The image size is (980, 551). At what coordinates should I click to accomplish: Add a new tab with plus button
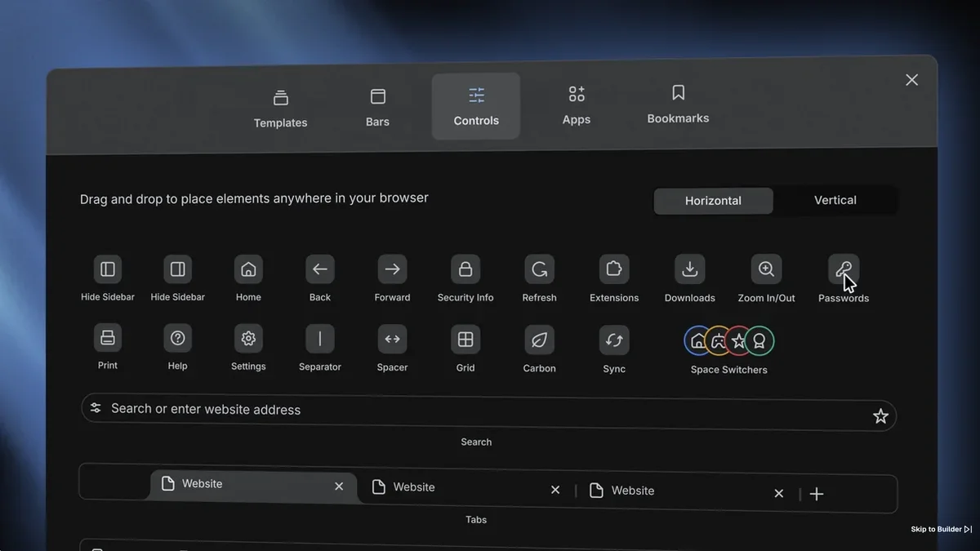point(817,494)
